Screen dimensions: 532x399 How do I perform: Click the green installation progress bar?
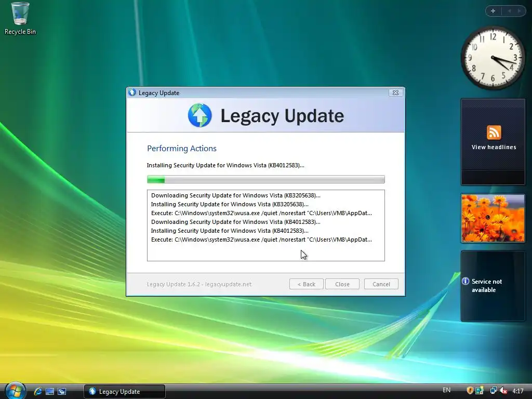tap(265, 179)
